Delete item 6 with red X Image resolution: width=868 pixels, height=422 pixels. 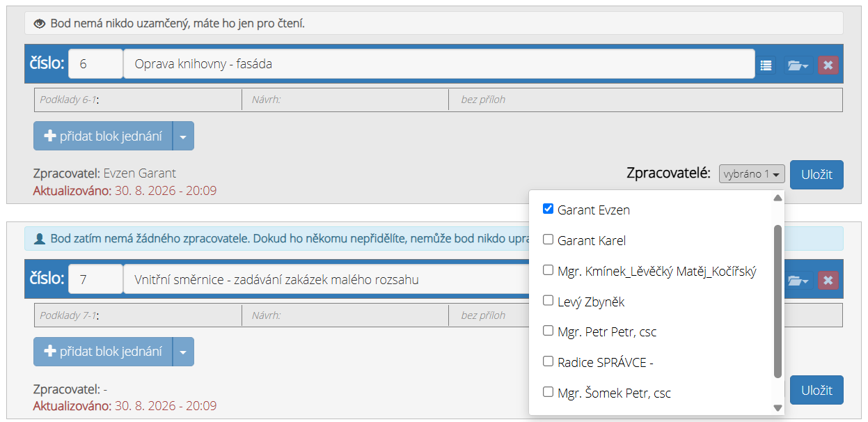(828, 65)
